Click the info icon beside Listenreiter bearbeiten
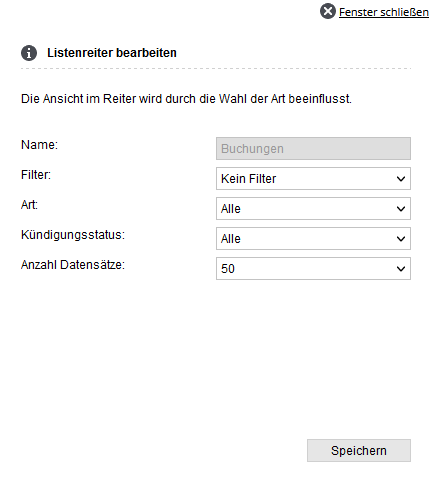Image resolution: width=435 pixels, height=477 pixels. (29, 53)
